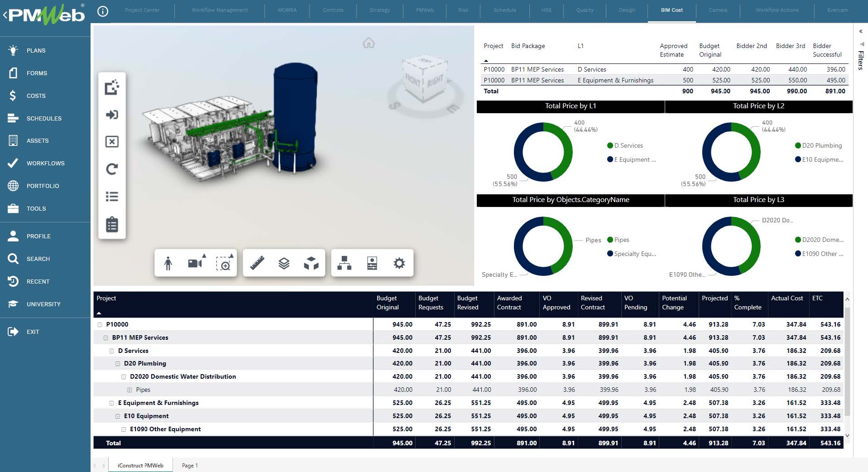Open COSTS in the sidebar
868x472 pixels.
pyautogui.click(x=36, y=96)
